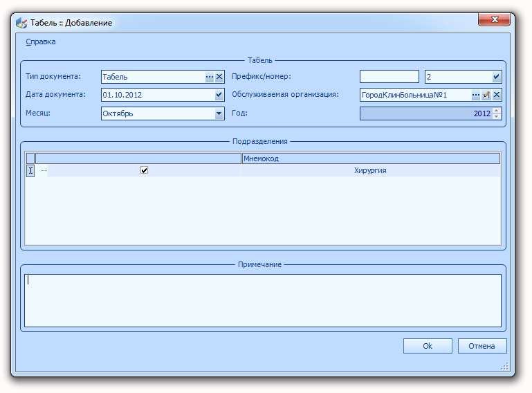The image size is (532, 393).
Task: Open the Справка menu
Action: 41,42
